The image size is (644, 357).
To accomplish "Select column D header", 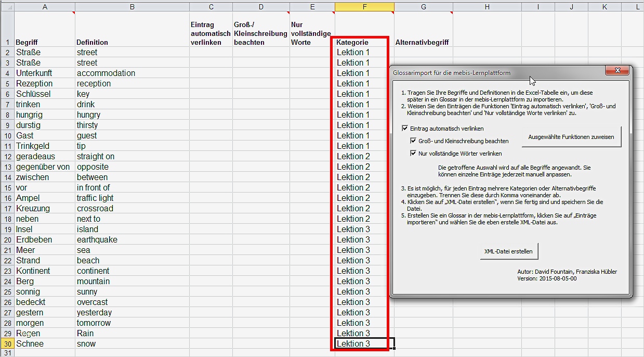I will [x=261, y=7].
